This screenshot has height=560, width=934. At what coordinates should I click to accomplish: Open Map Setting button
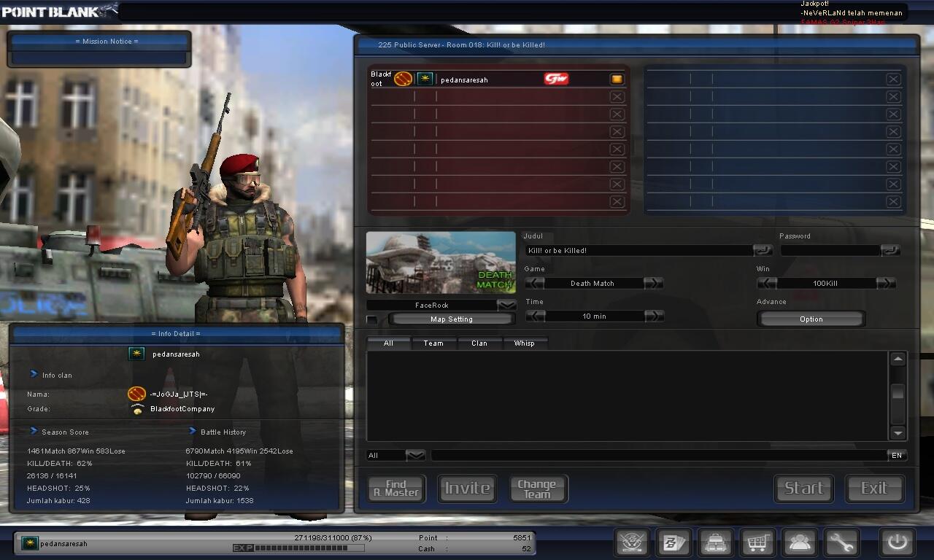452,319
